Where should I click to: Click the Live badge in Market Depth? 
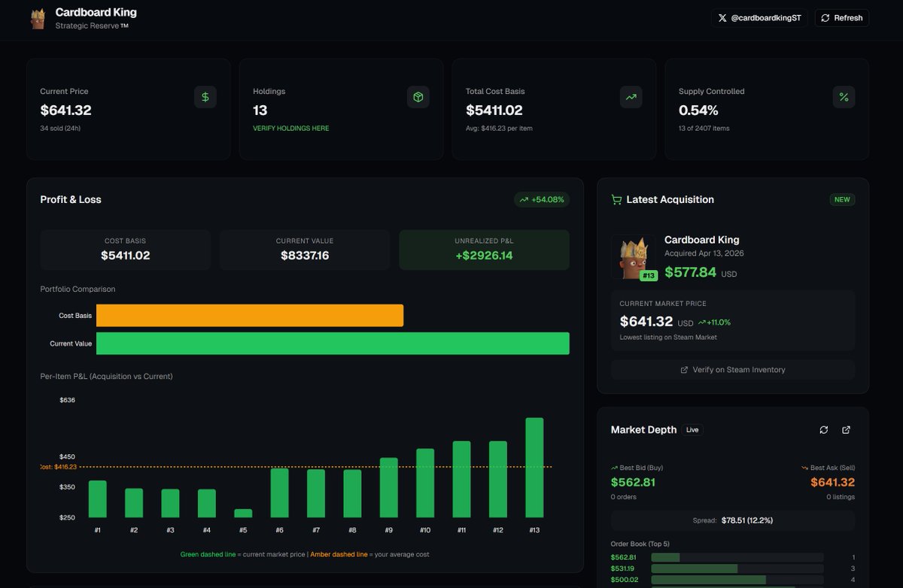[x=692, y=430]
